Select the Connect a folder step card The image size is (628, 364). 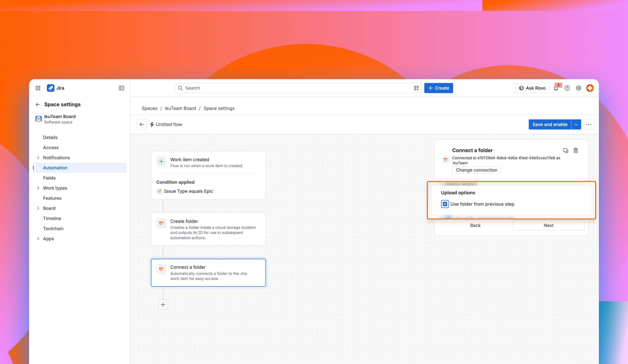208,273
